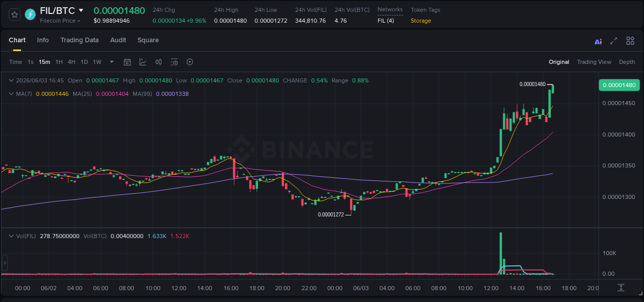Click the 24h Vol(BTC) value 4.76

click(x=340, y=21)
